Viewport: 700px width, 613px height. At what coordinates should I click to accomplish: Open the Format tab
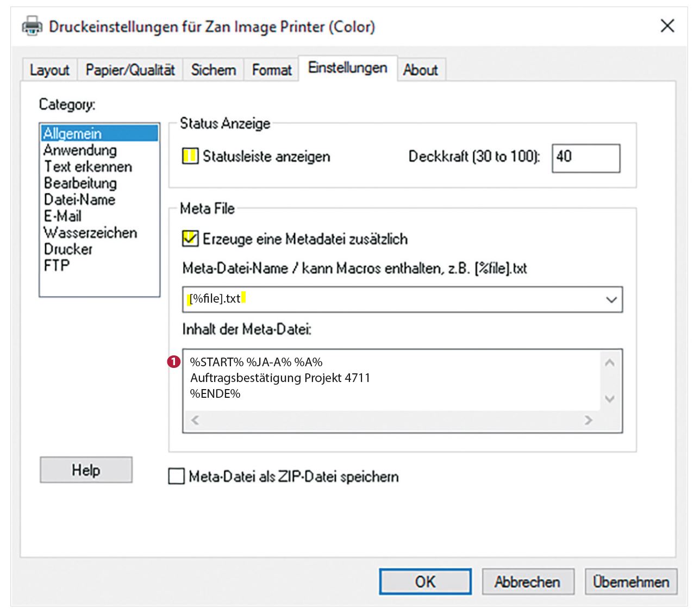click(x=272, y=70)
